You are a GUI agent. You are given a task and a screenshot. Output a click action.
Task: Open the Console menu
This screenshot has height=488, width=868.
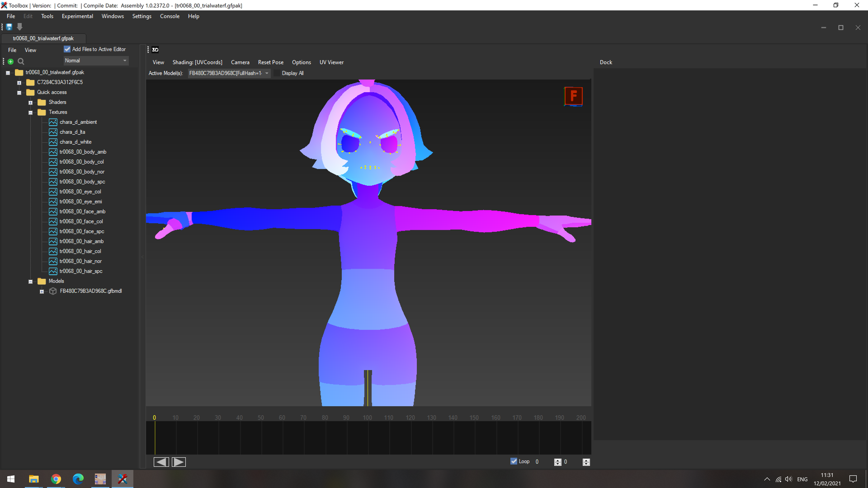click(x=170, y=16)
